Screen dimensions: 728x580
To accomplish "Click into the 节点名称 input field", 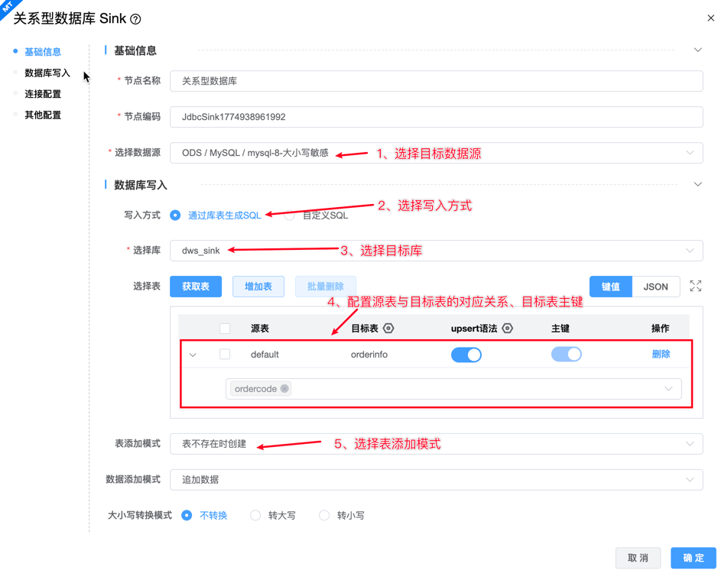I will coord(436,81).
